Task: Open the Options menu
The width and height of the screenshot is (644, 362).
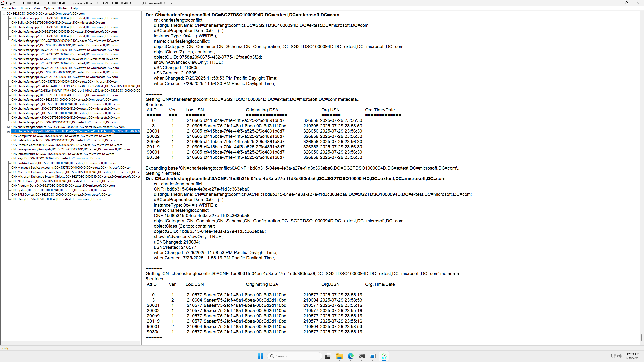Action: tap(49, 8)
